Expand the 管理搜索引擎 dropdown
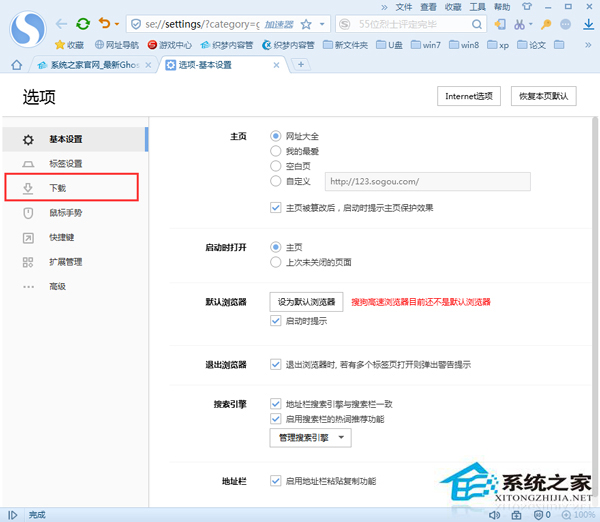 [311, 438]
